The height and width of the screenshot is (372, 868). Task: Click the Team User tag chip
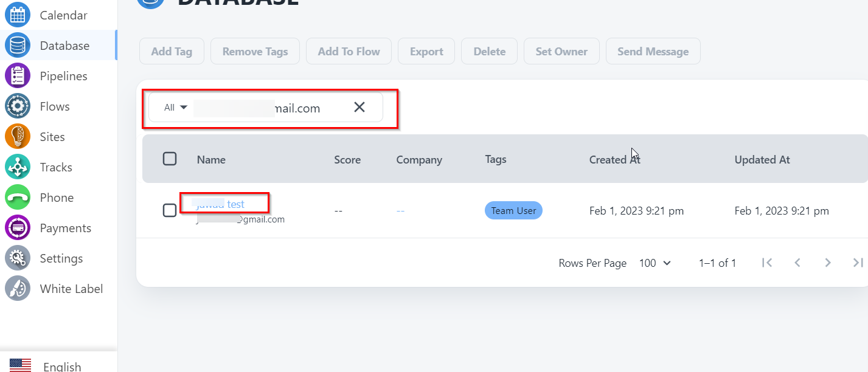[513, 211]
